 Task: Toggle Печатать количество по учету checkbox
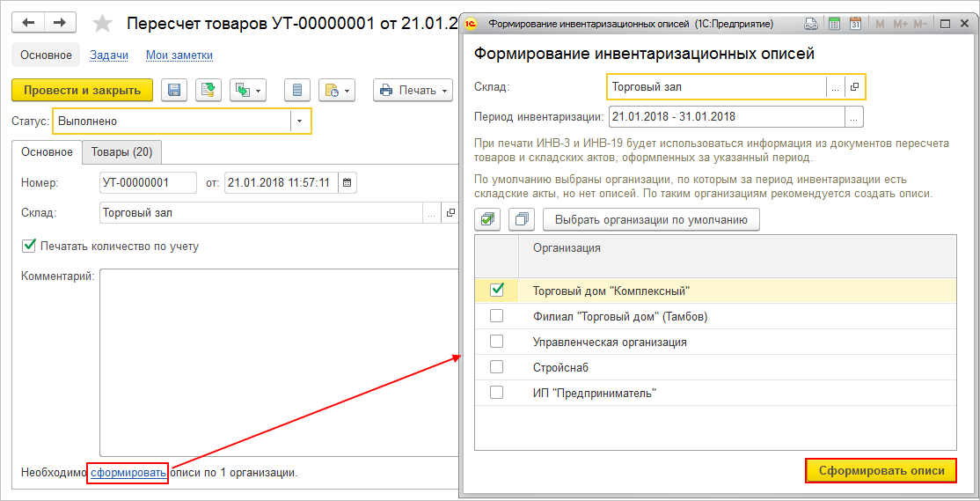coord(28,246)
